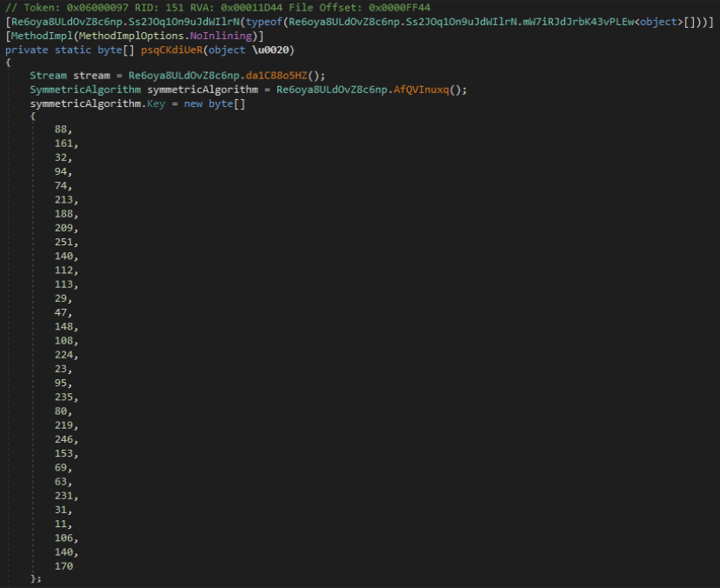Click the \u0020 parameter name
This screenshot has height=588, width=720.
click(270, 50)
